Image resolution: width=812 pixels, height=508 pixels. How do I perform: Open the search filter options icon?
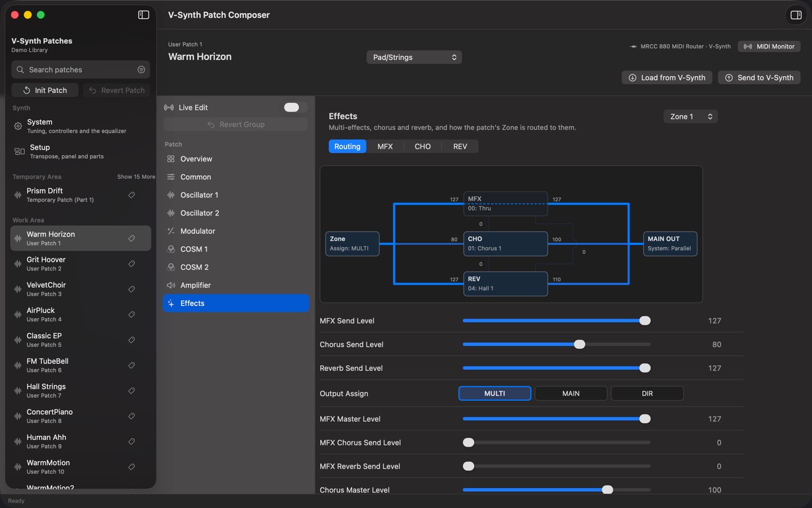point(141,69)
